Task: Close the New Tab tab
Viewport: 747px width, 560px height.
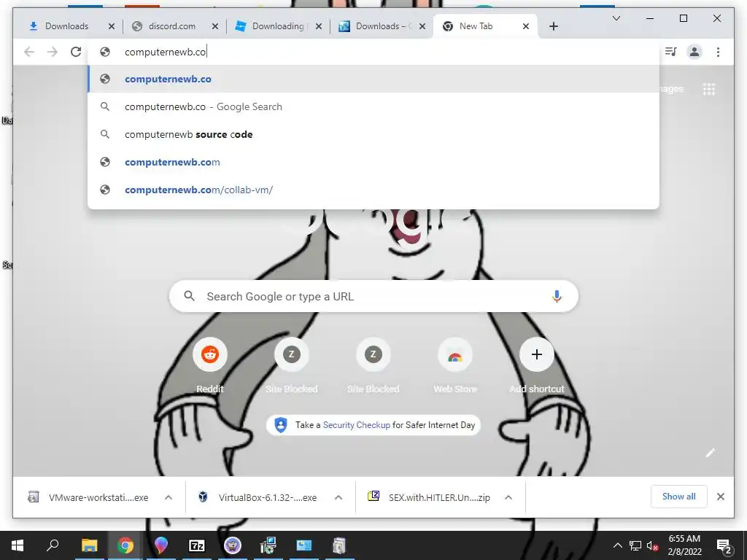Action: click(526, 26)
